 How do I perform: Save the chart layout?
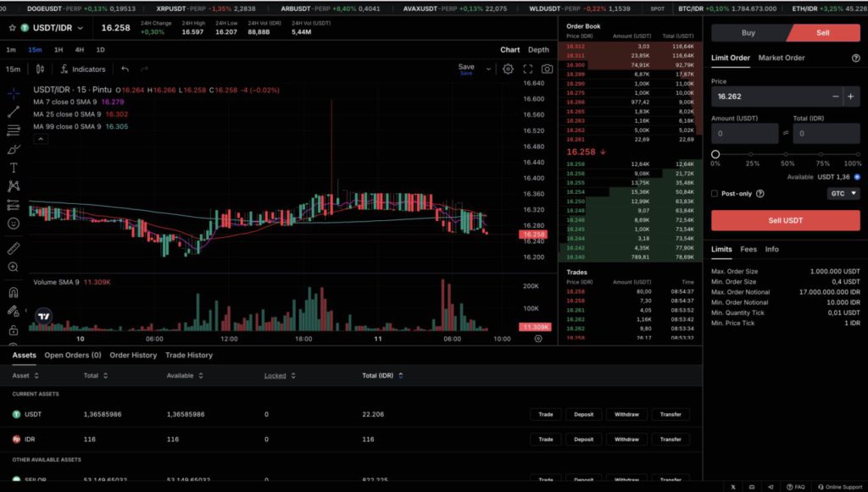[466, 69]
